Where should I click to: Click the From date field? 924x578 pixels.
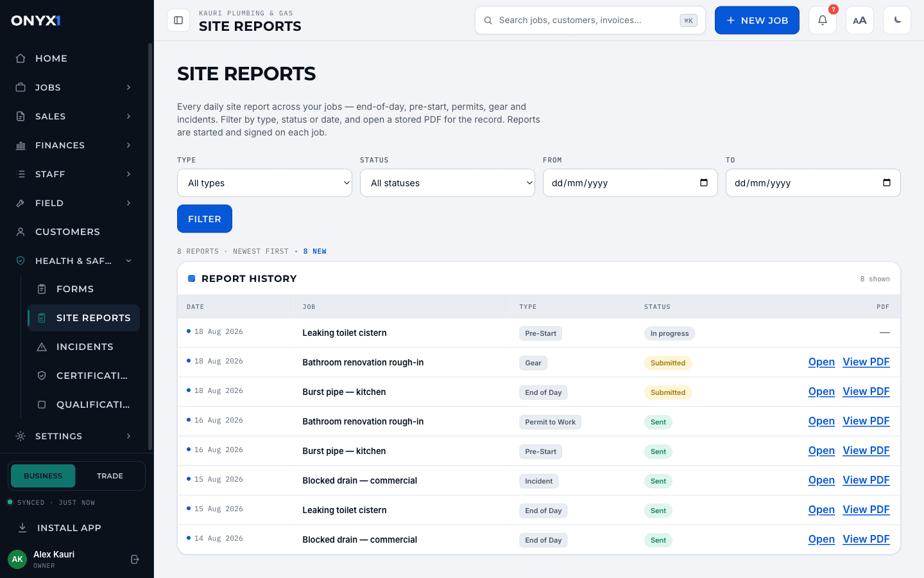point(630,183)
